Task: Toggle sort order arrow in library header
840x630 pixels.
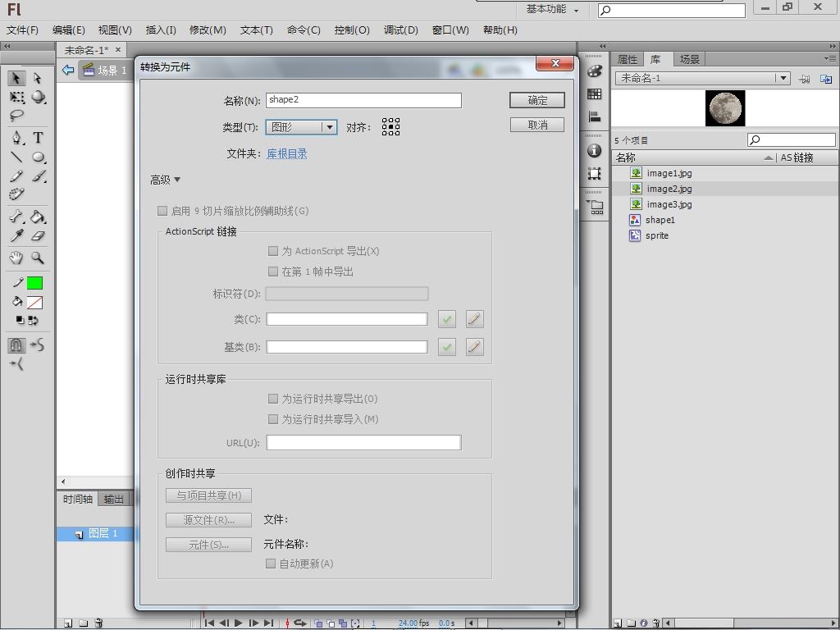Action: coord(769,157)
